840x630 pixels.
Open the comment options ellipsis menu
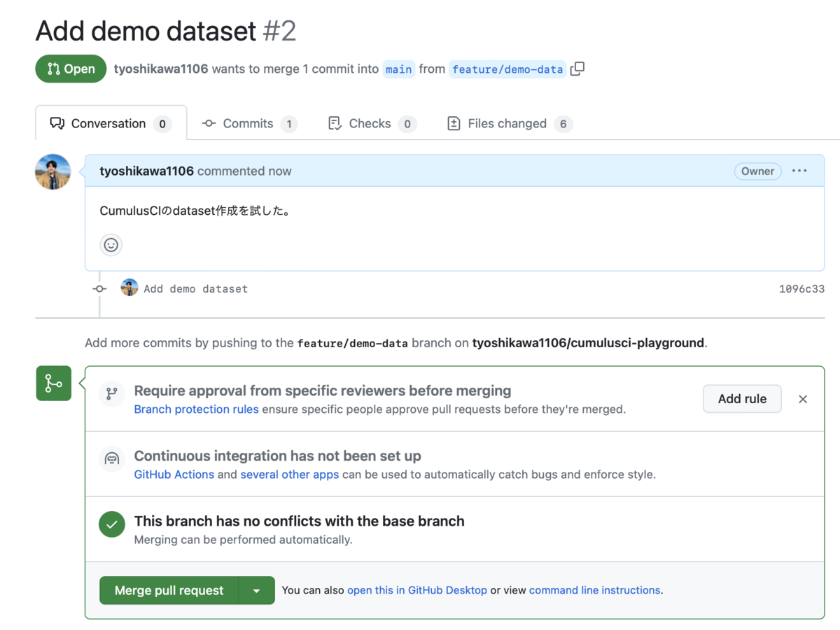pos(799,171)
